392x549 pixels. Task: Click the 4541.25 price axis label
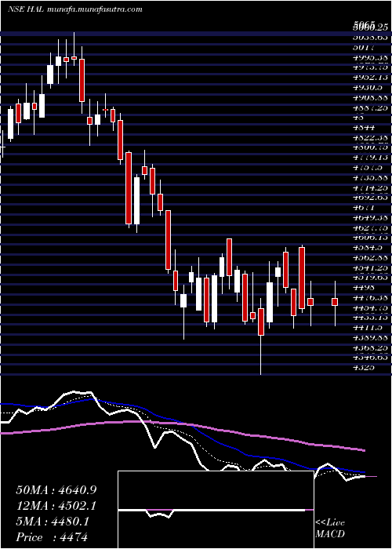(x=371, y=269)
